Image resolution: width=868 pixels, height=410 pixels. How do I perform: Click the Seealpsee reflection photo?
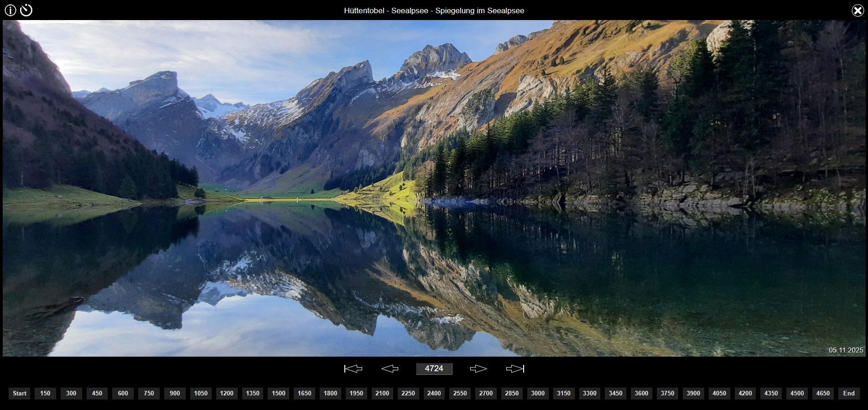[434, 188]
